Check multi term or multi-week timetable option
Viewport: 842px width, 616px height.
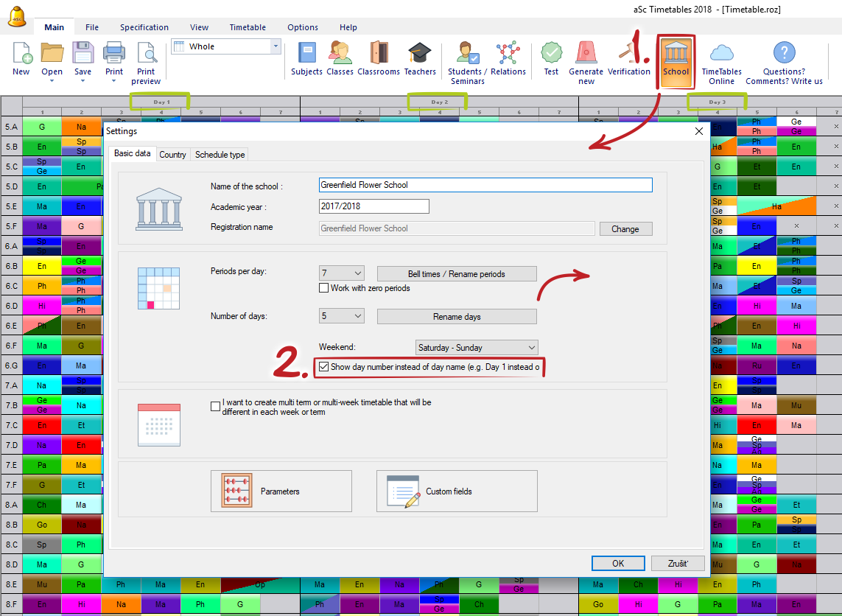[215, 406]
